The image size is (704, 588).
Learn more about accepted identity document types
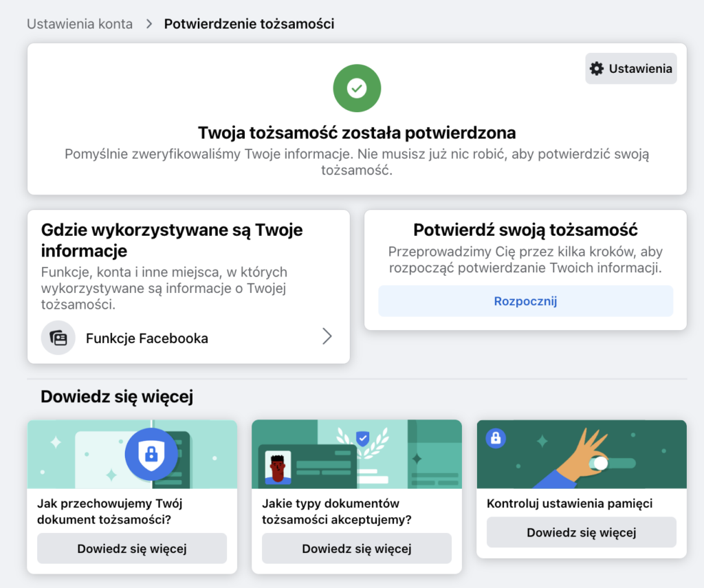356,548
